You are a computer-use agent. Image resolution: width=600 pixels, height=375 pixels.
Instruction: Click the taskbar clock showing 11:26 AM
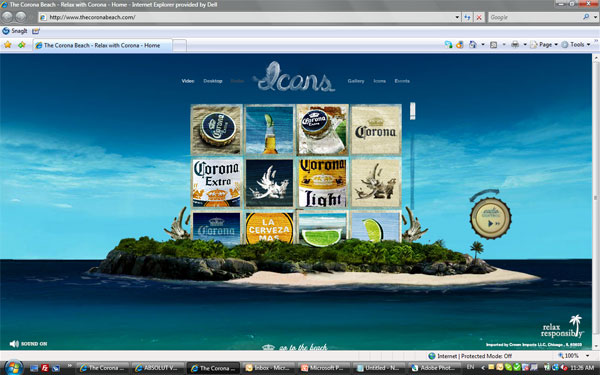point(582,368)
